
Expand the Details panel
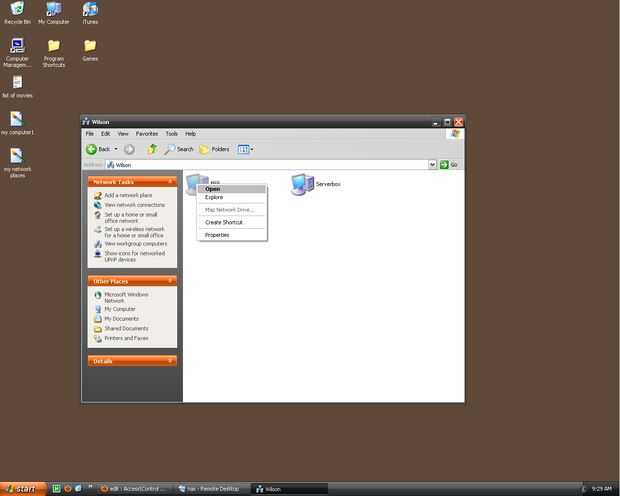[170, 361]
